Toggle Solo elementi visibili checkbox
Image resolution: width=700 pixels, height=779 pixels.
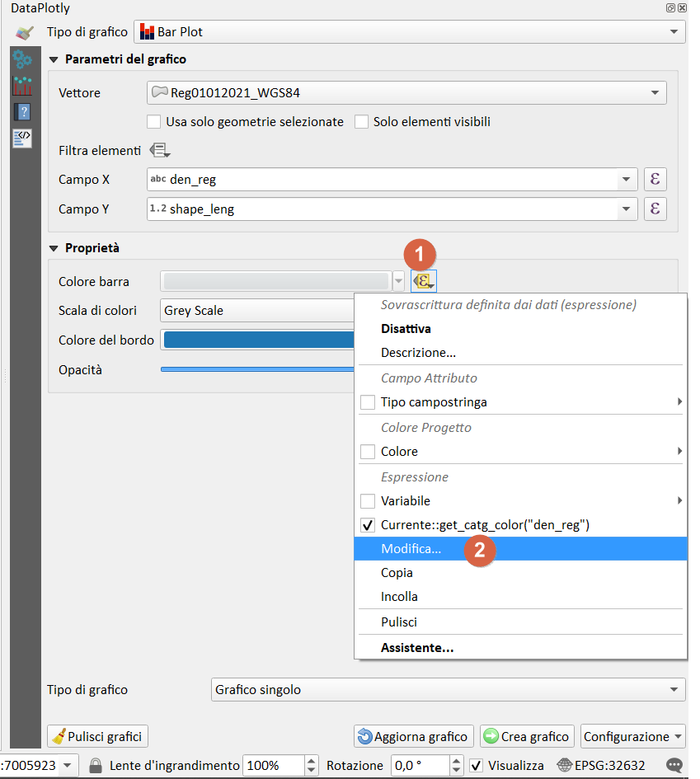click(x=361, y=122)
